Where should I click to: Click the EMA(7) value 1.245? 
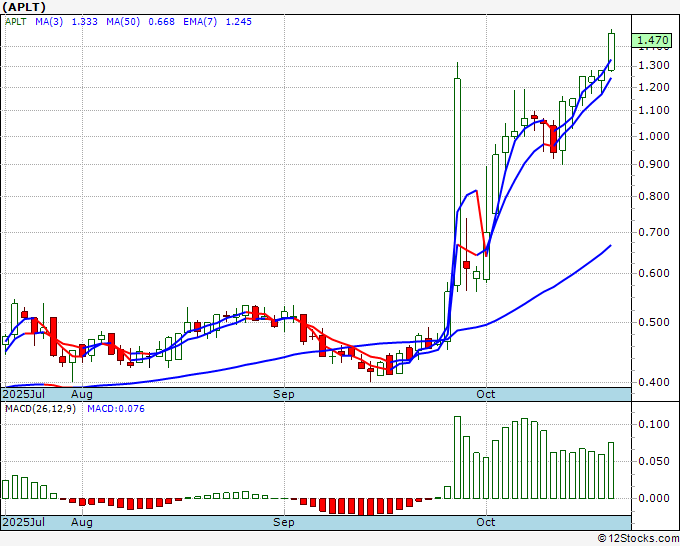click(x=239, y=22)
